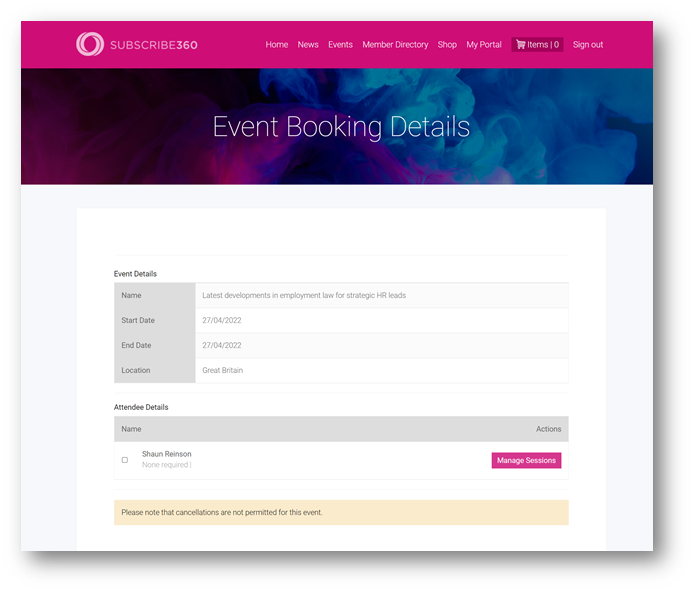Navigate to Member Directory
This screenshot has width=695, height=593.
point(395,44)
